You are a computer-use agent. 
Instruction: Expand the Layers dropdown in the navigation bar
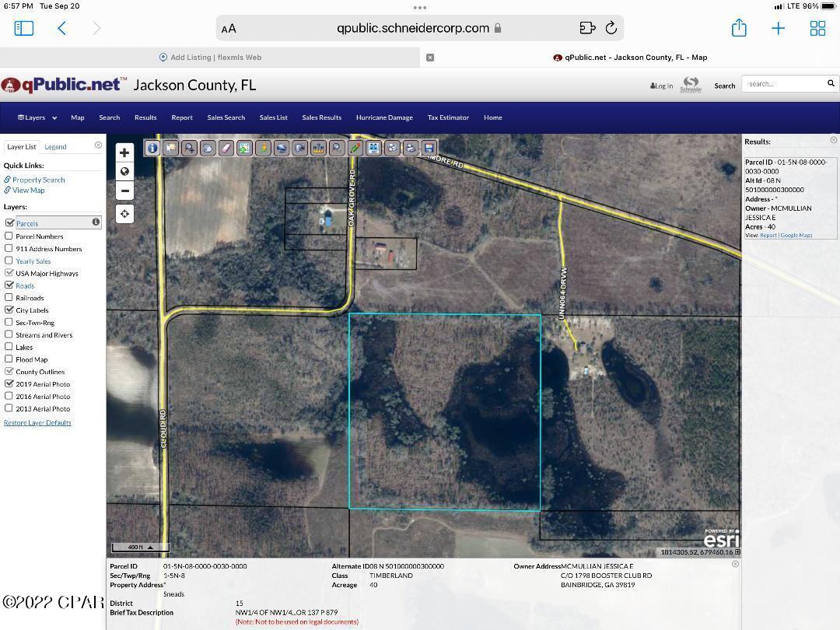pyautogui.click(x=37, y=117)
